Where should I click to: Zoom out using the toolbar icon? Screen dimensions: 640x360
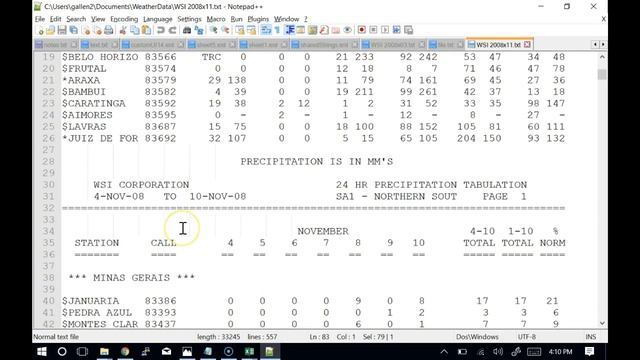225,30
